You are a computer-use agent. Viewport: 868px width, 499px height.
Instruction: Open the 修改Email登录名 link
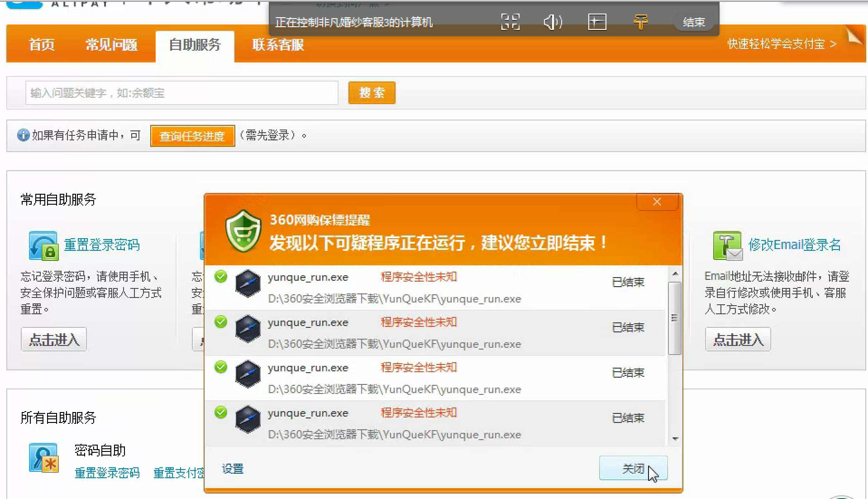coord(795,245)
